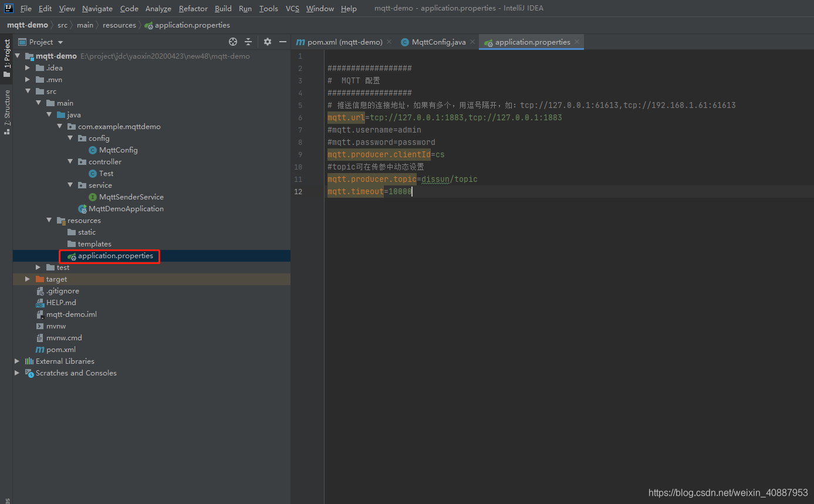The height and width of the screenshot is (504, 814).
Task: Select MqttDemoApplication class in tree
Action: click(x=126, y=209)
